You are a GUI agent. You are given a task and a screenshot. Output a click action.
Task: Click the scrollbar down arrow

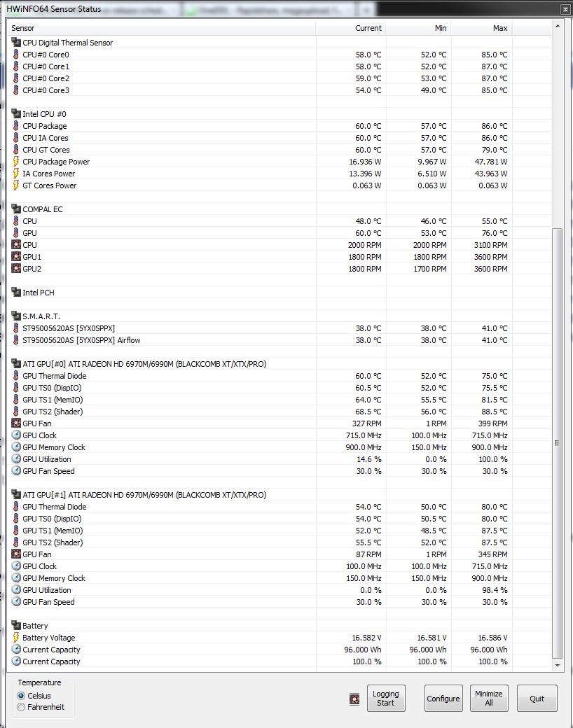point(557,666)
